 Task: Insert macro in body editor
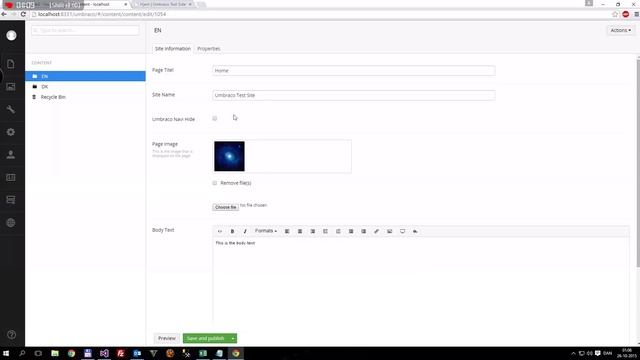click(x=402, y=231)
